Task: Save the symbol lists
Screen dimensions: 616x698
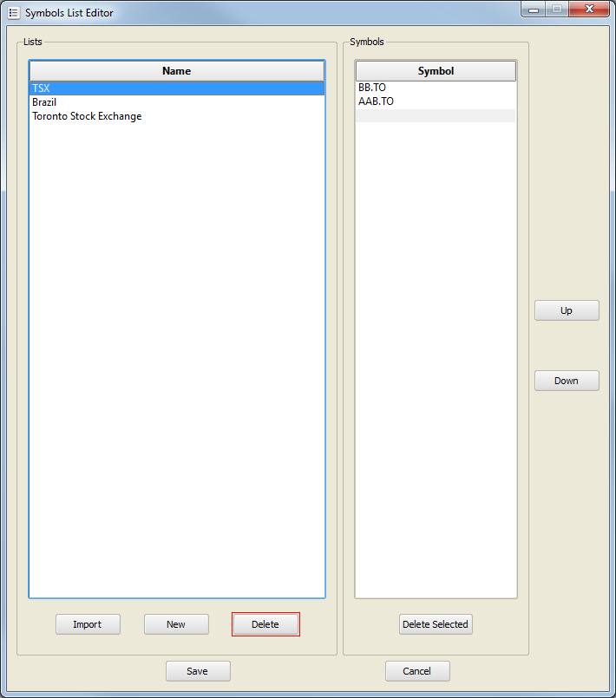Action: [198, 671]
